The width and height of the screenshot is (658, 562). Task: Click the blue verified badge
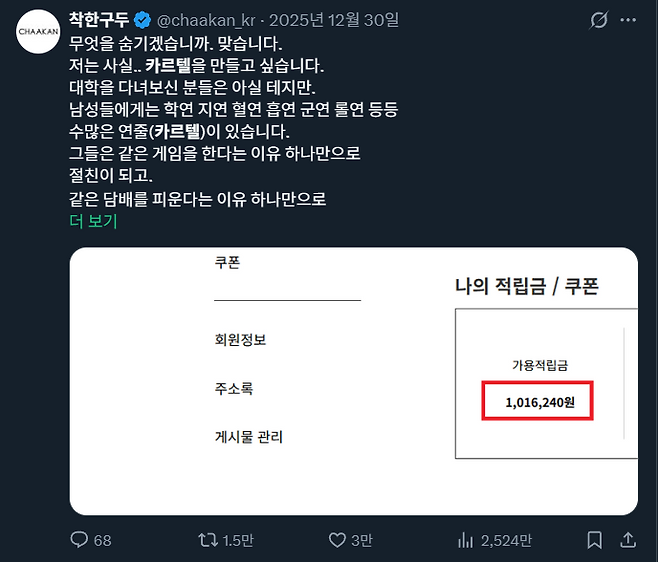click(143, 20)
